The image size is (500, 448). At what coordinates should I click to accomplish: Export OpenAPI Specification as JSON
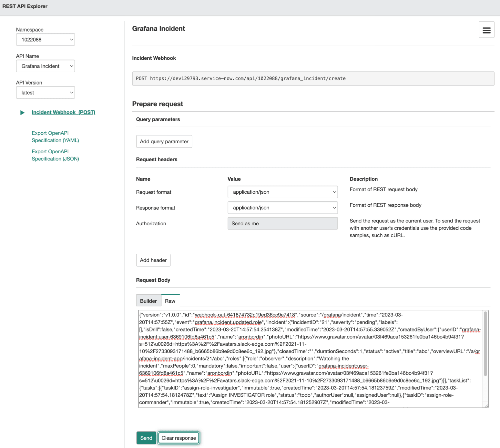click(55, 155)
